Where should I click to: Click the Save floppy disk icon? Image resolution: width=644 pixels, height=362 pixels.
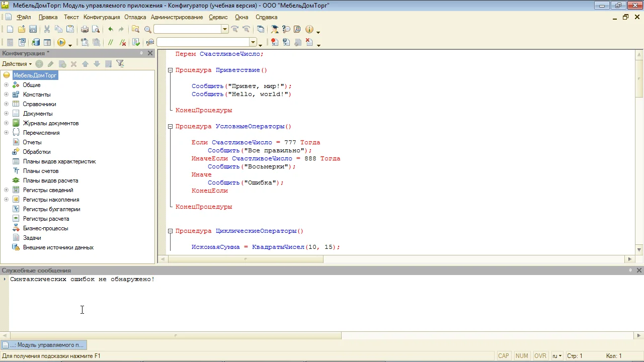click(33, 30)
